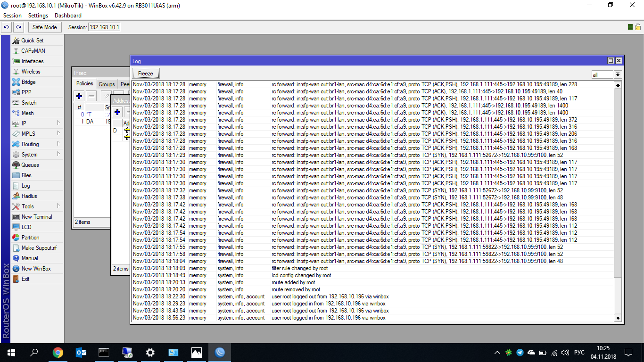Open the Manual from the sidebar
The image size is (644, 362).
tap(37, 258)
